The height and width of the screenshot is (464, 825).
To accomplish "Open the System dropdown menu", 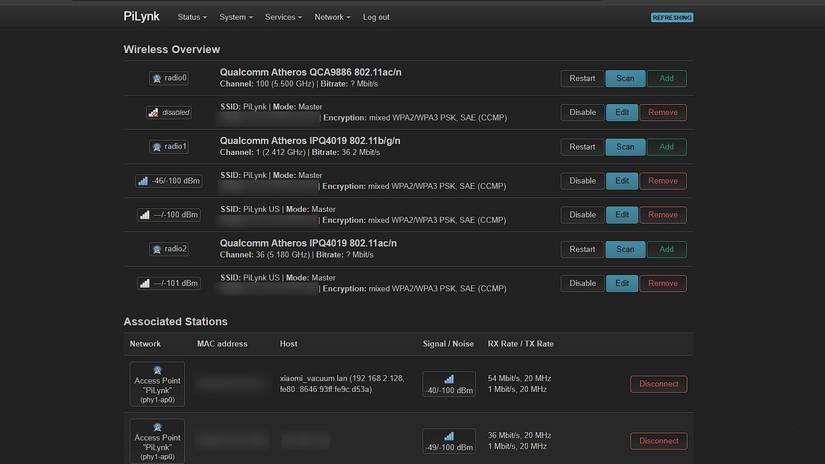I will click(236, 17).
